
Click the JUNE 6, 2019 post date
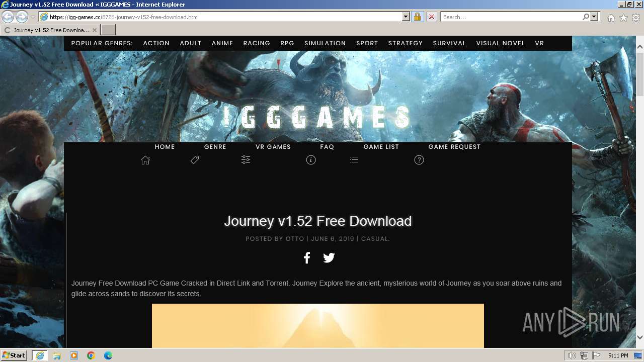coord(333,239)
